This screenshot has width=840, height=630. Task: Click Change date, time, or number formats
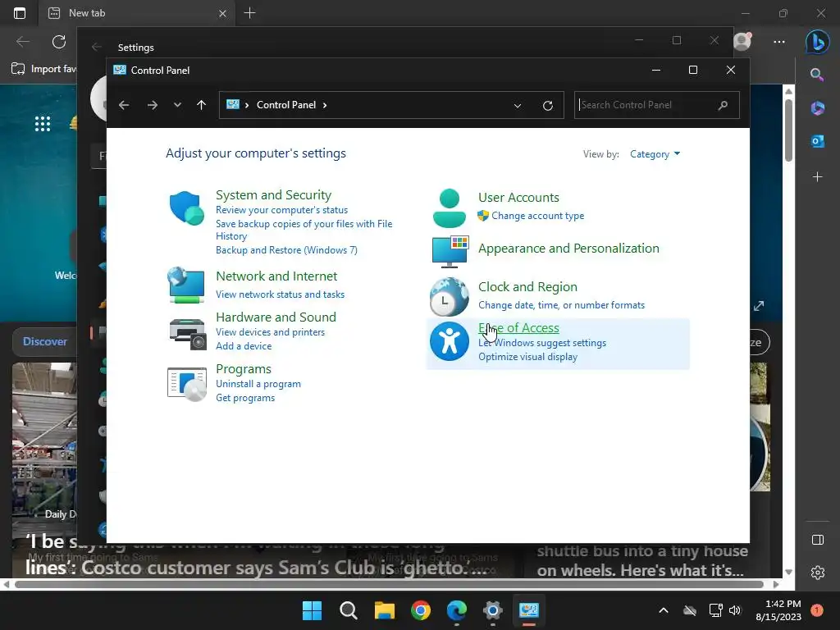561,305
